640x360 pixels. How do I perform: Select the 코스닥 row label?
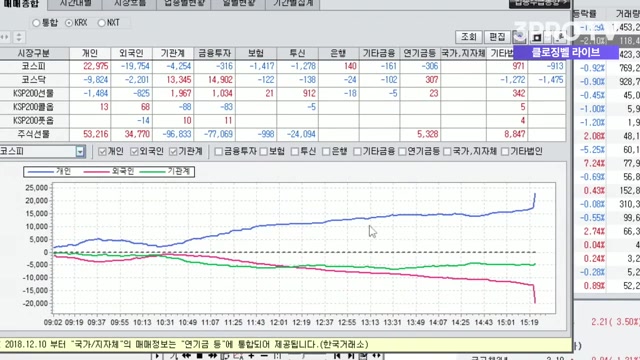[34, 80]
